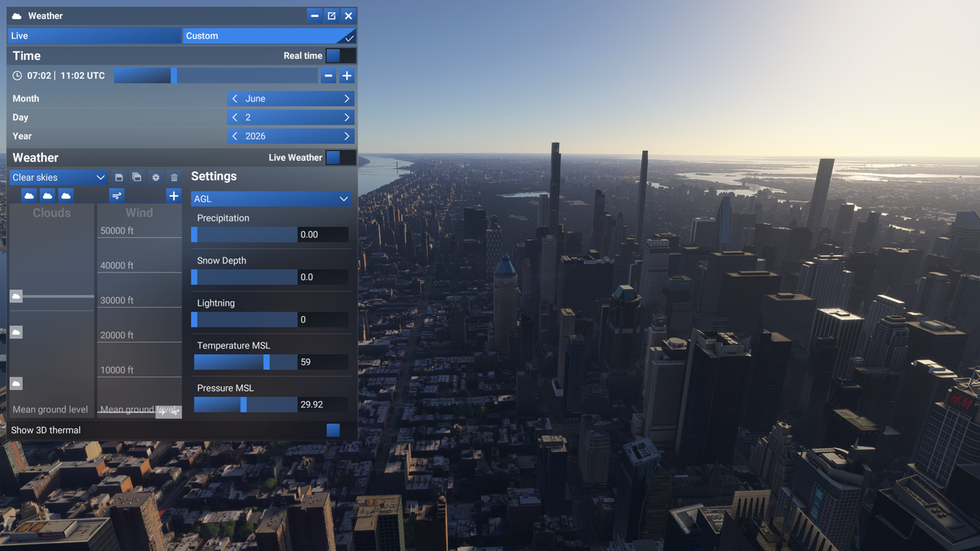Decrease the Year from 2026
Viewport: 980px width, 551px height.
click(x=235, y=136)
